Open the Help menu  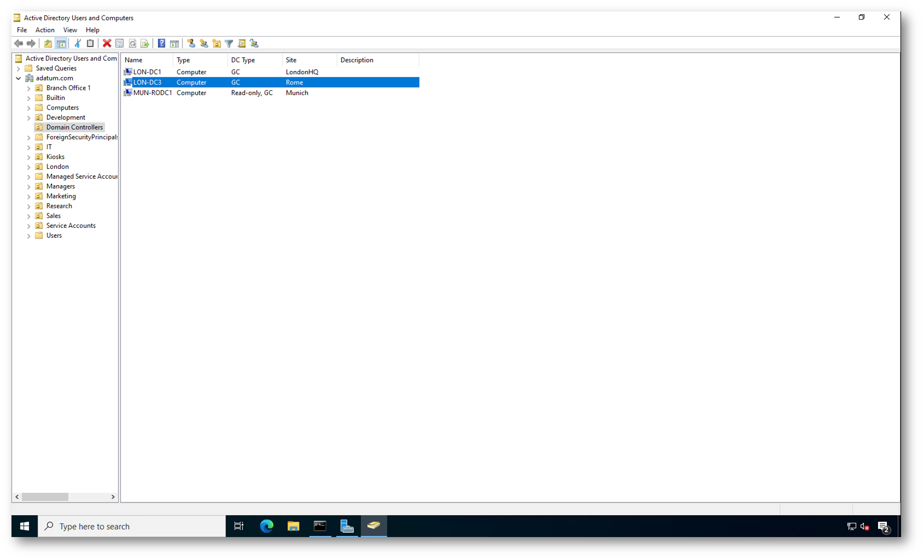pos(92,30)
